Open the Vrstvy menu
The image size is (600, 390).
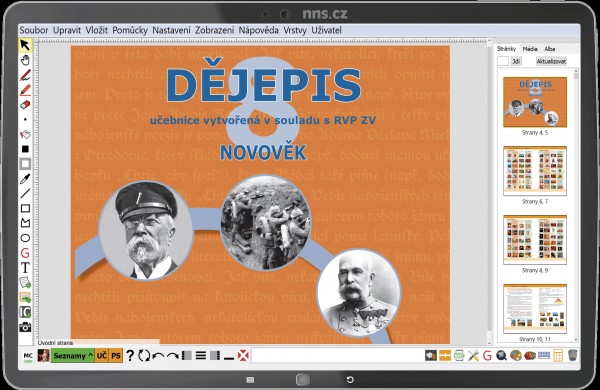pyautogui.click(x=295, y=30)
